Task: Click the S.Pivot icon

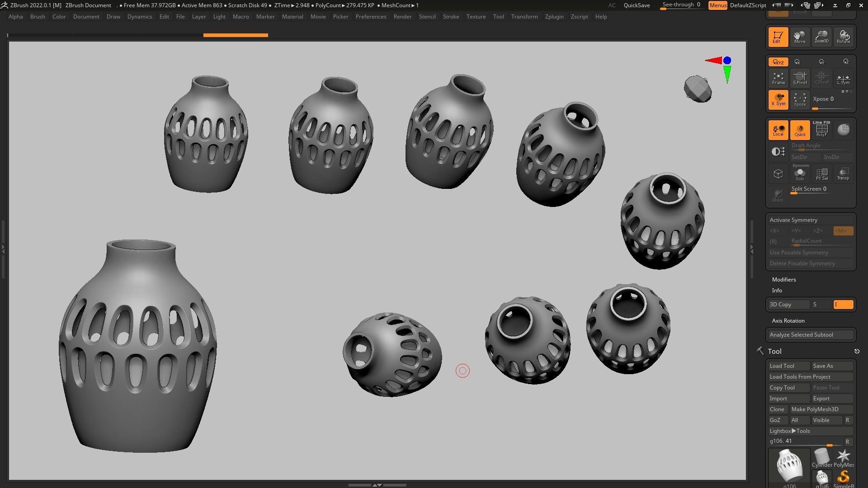Action: [x=800, y=78]
